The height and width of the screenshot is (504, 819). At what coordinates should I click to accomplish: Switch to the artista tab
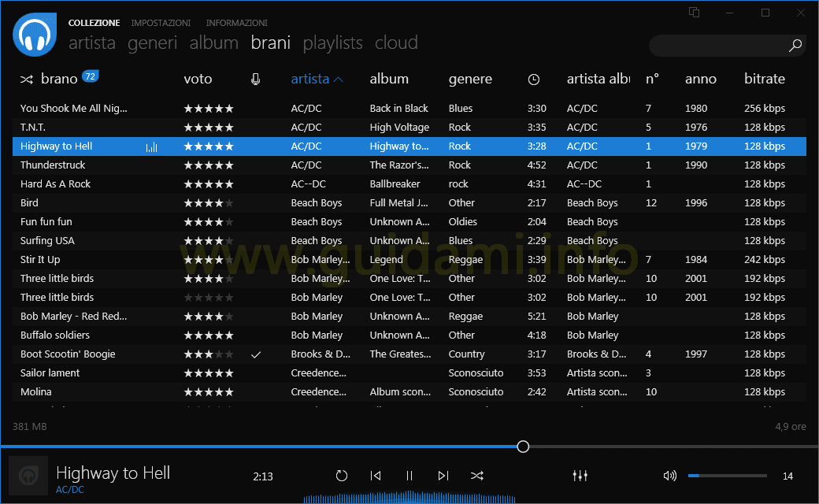[92, 43]
